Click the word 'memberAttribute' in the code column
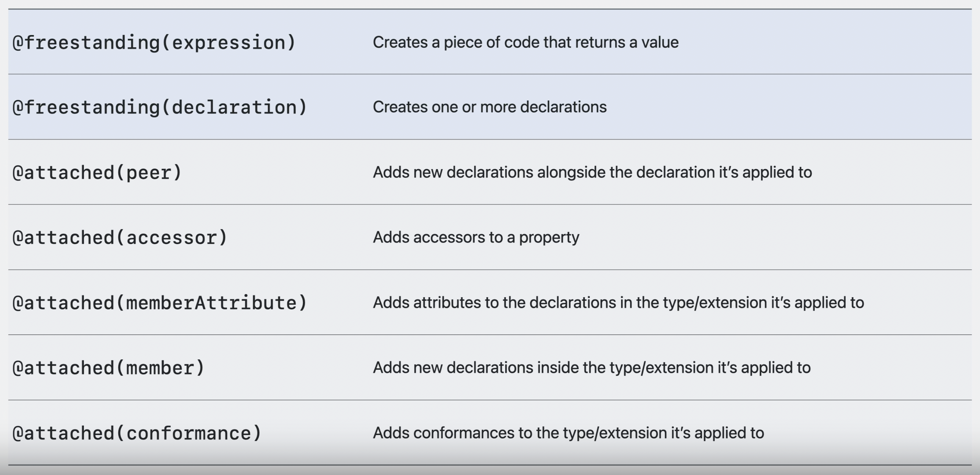 pyautogui.click(x=211, y=303)
